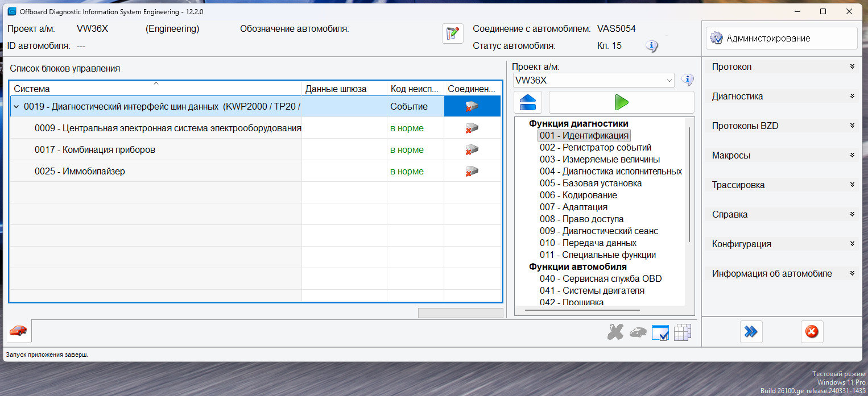Image resolution: width=868 pixels, height=396 pixels.
Task: Select 011 - Специальные функции
Action: click(x=598, y=255)
